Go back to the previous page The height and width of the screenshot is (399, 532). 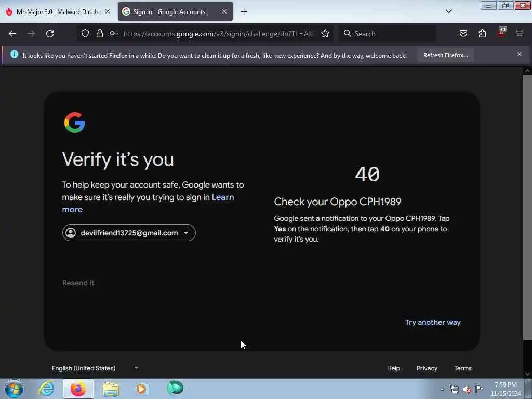pos(12,34)
